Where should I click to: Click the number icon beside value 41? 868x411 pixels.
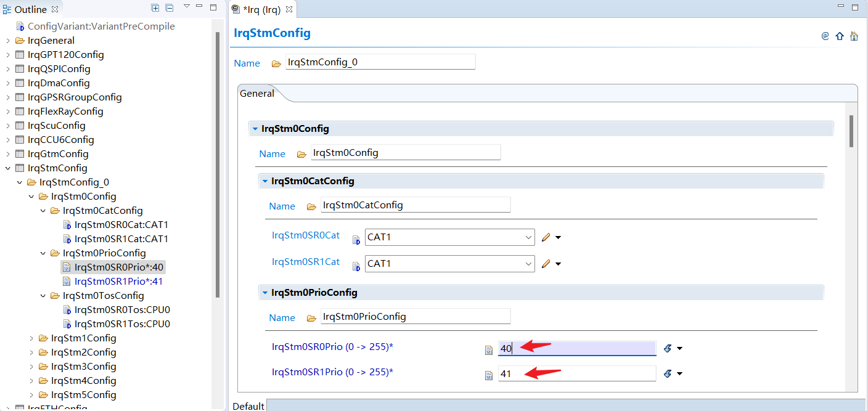click(489, 375)
